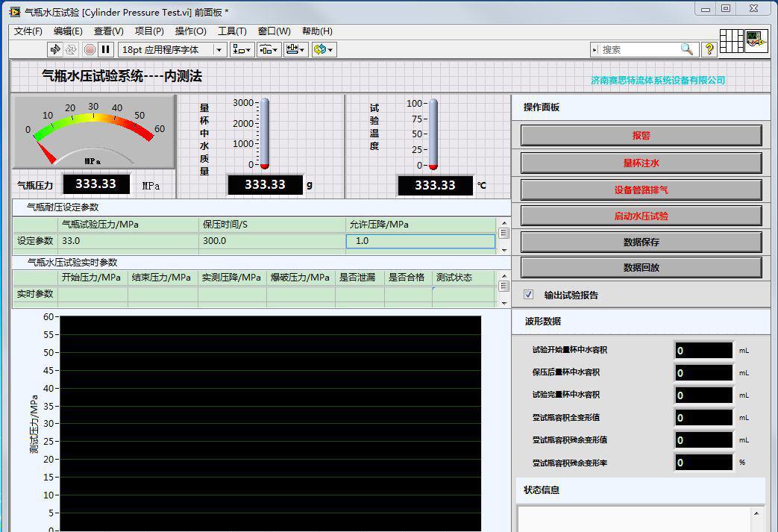Click the 是否合格 column header
778x532 pixels.
tap(408, 278)
